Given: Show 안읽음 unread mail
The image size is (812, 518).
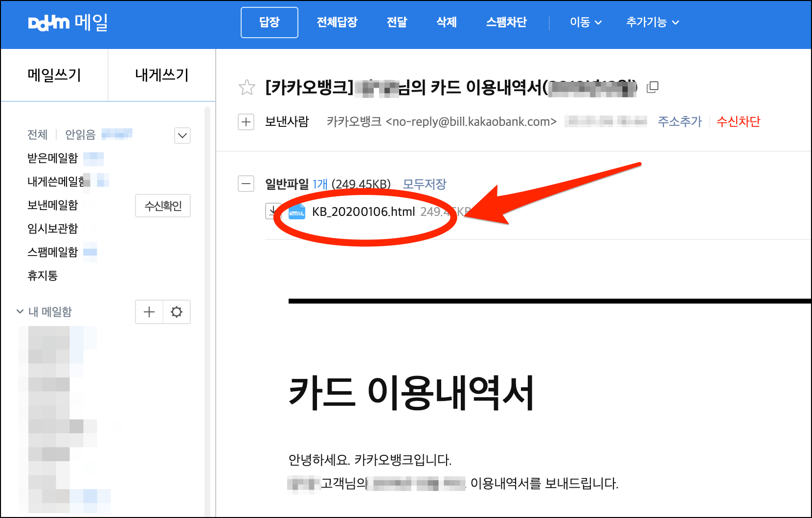Looking at the screenshot, I should [x=80, y=135].
